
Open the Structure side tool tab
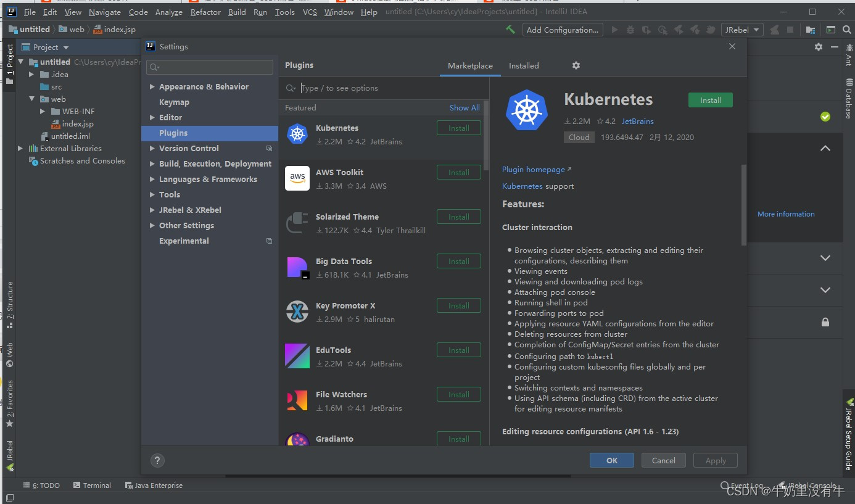(x=9, y=305)
